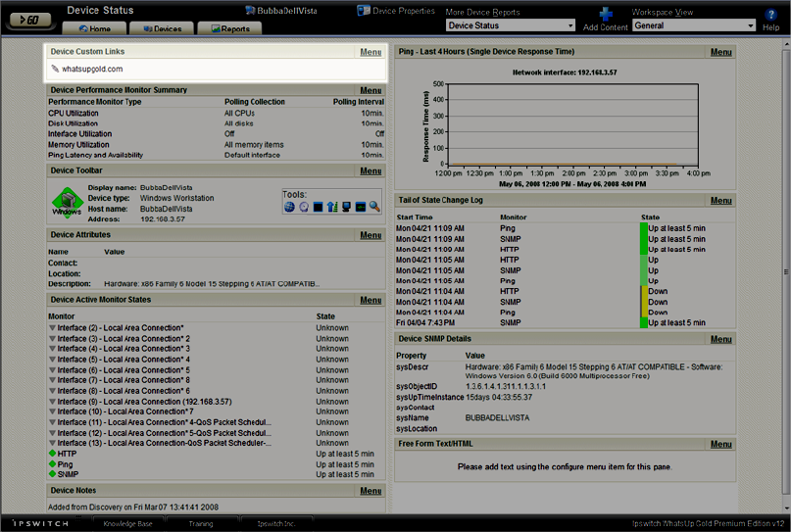Open Help via the question mark icon
Screen dimensions: 791x532
[771, 14]
